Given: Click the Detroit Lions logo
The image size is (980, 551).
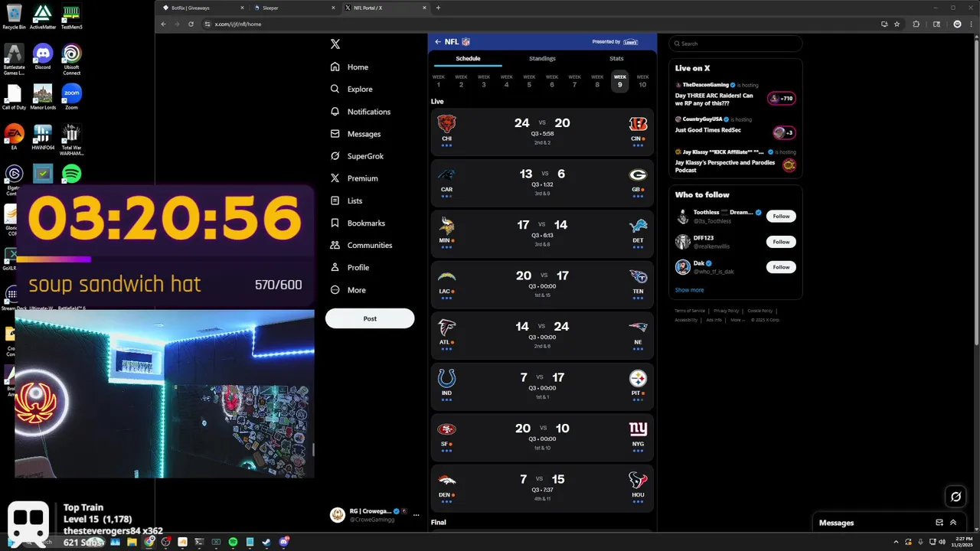Looking at the screenshot, I should tap(638, 225).
